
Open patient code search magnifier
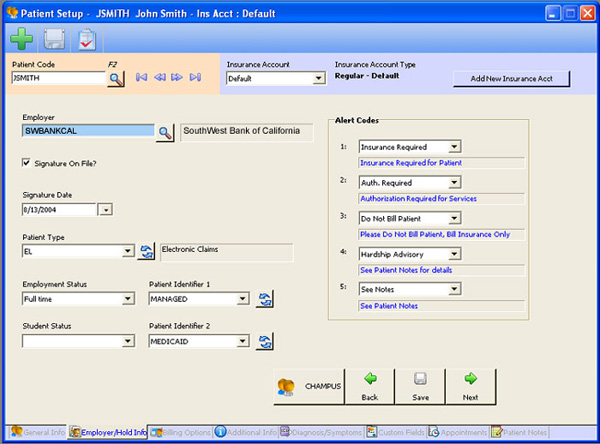pyautogui.click(x=116, y=78)
